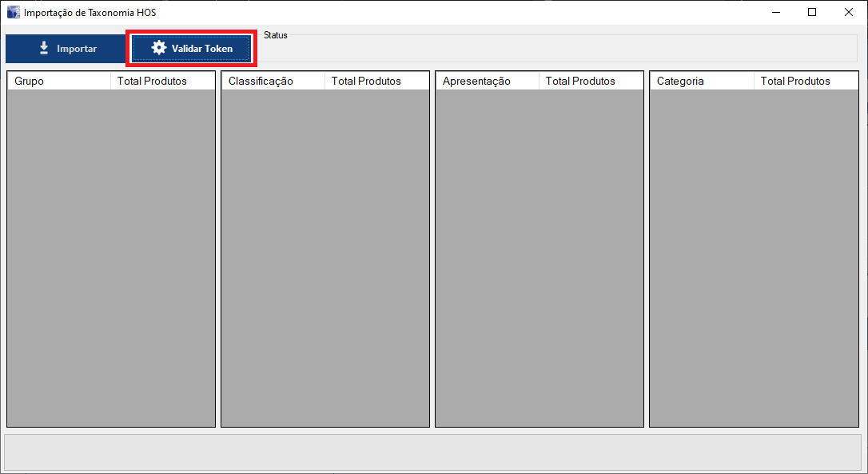The height and width of the screenshot is (474, 868).
Task: Minimize the Importação de Taxonomia window
Action: point(775,12)
